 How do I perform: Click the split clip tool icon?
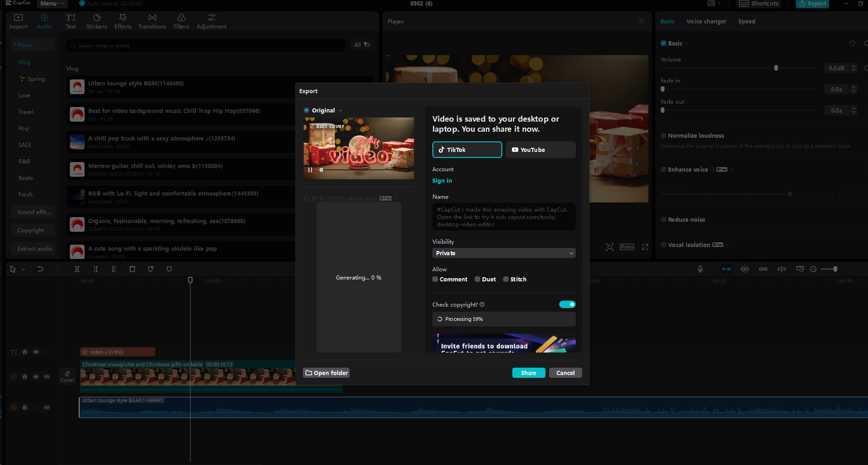click(77, 269)
